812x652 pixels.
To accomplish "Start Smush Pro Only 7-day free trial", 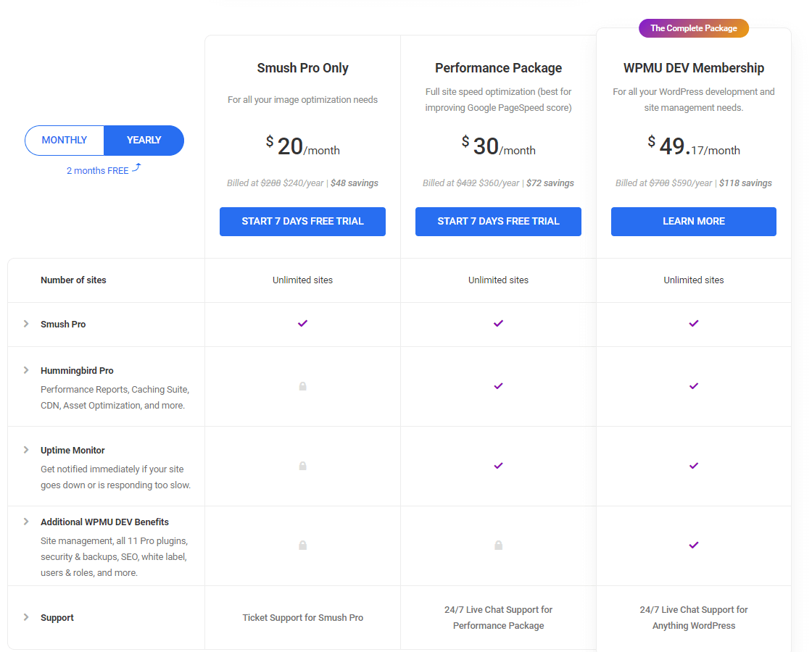I will [x=302, y=222].
